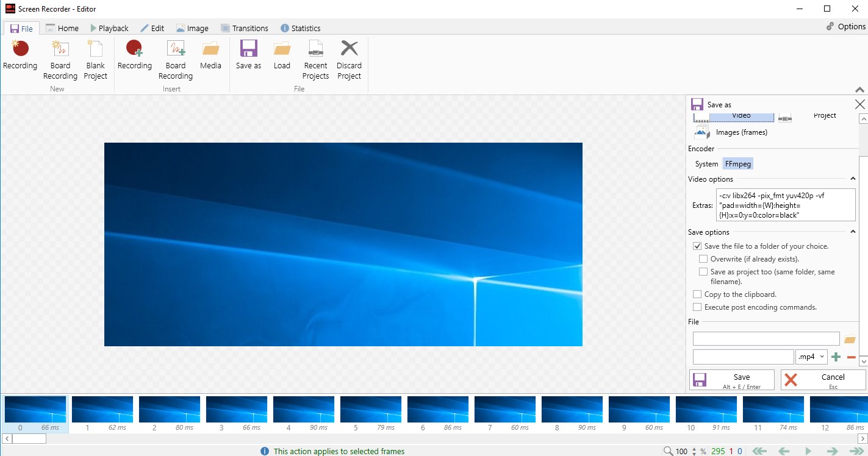Enable Execute post encoding commands

[x=697, y=307]
